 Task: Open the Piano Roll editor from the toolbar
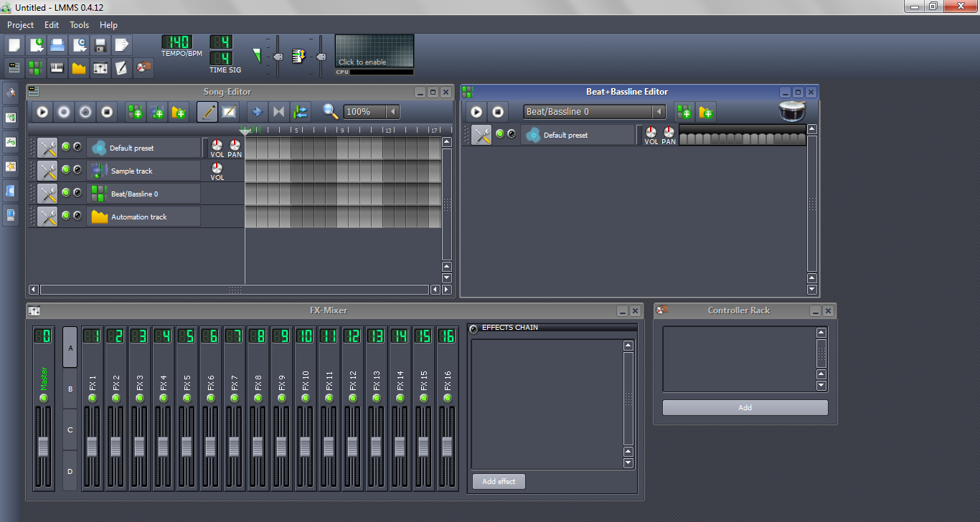57,67
